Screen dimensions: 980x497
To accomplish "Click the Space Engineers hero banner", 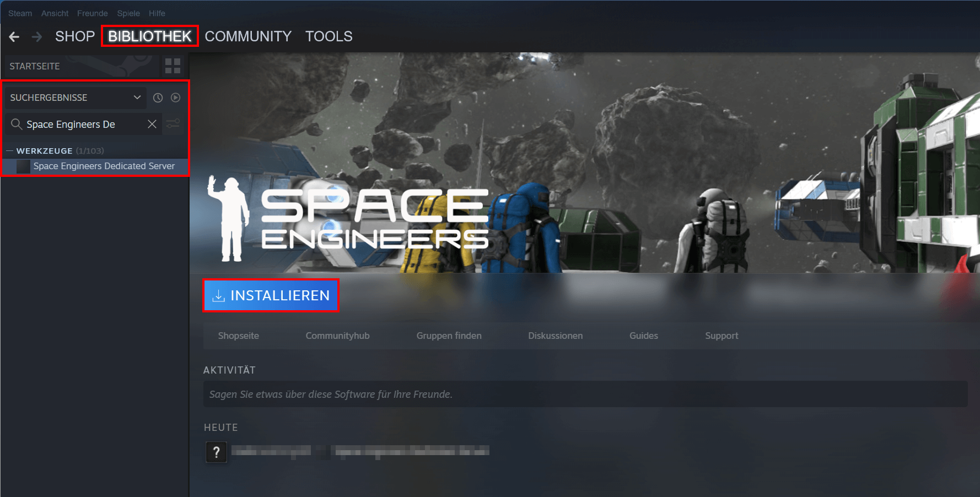I will (585, 163).
